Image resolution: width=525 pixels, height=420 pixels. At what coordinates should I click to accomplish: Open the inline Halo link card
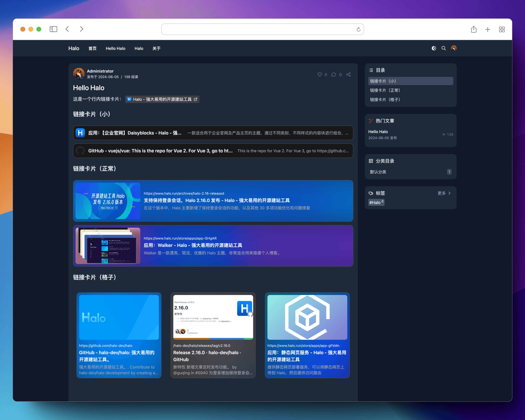pos(162,99)
